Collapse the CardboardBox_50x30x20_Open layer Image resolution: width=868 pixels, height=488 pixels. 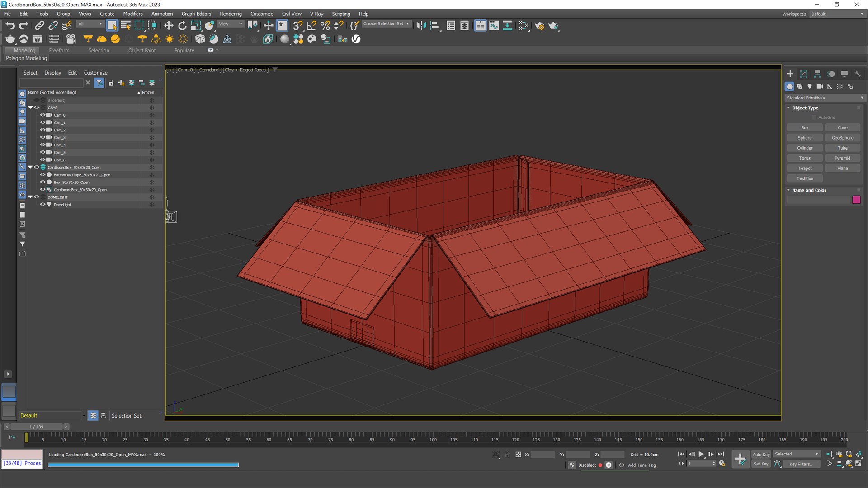pos(30,167)
